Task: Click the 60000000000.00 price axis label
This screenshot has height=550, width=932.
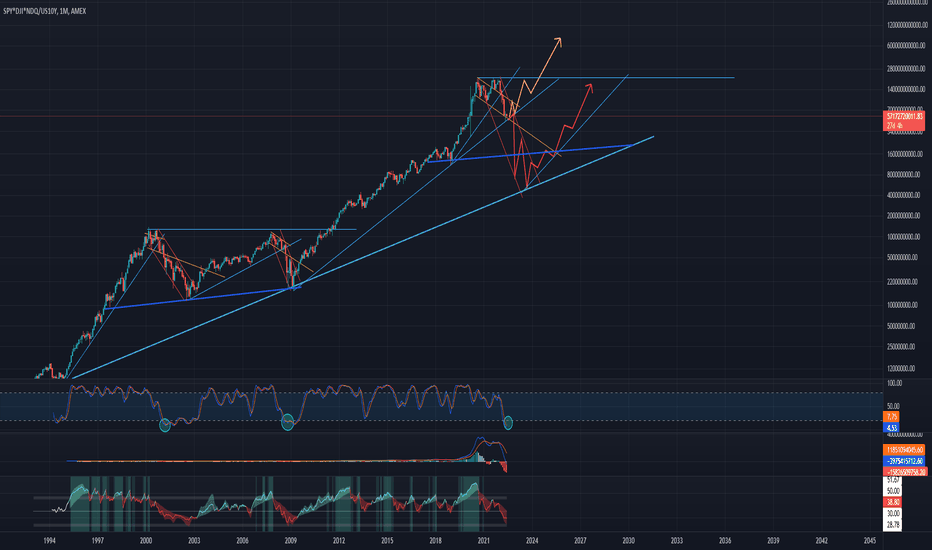Action: [906, 46]
